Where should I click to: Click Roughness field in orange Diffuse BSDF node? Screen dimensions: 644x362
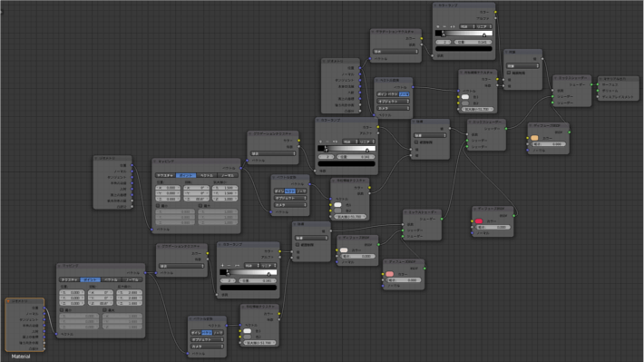tap(549, 144)
